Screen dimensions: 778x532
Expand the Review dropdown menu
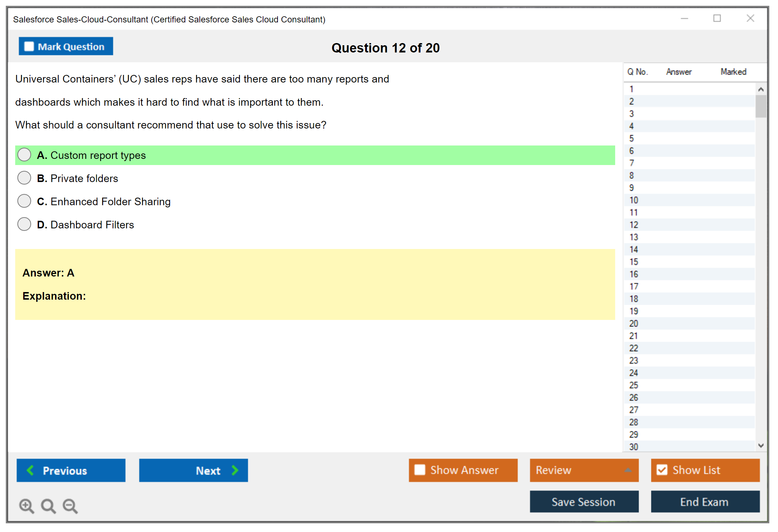coord(628,470)
